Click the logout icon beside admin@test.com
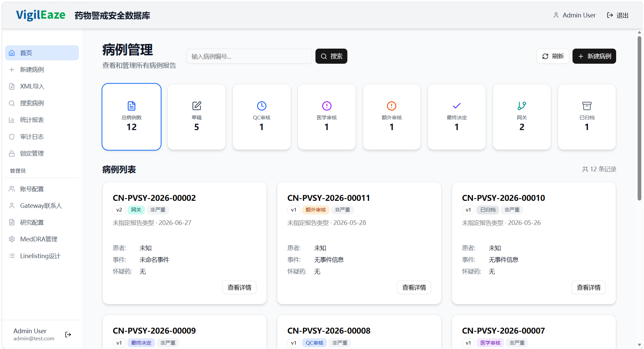Screen dimensions: 644x349 pyautogui.click(x=68, y=335)
